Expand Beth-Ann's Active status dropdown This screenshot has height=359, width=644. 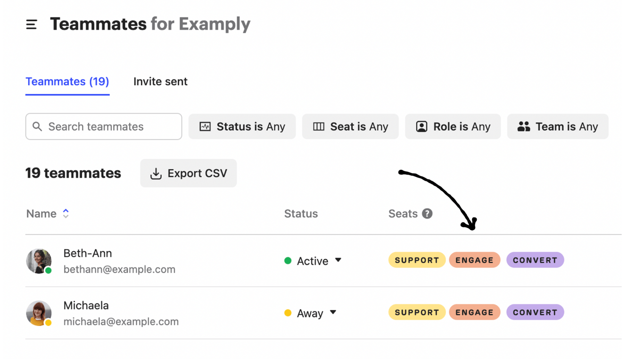338,260
